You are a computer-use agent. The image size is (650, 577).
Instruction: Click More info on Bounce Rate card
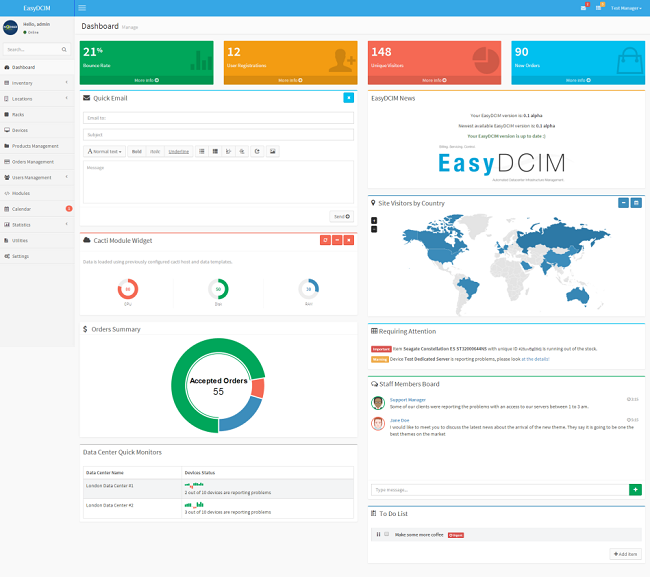click(146, 80)
